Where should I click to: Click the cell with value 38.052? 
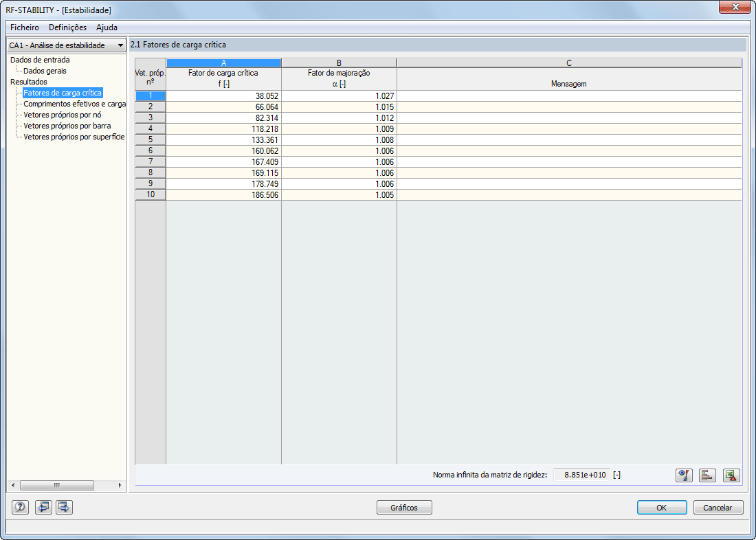(224, 96)
